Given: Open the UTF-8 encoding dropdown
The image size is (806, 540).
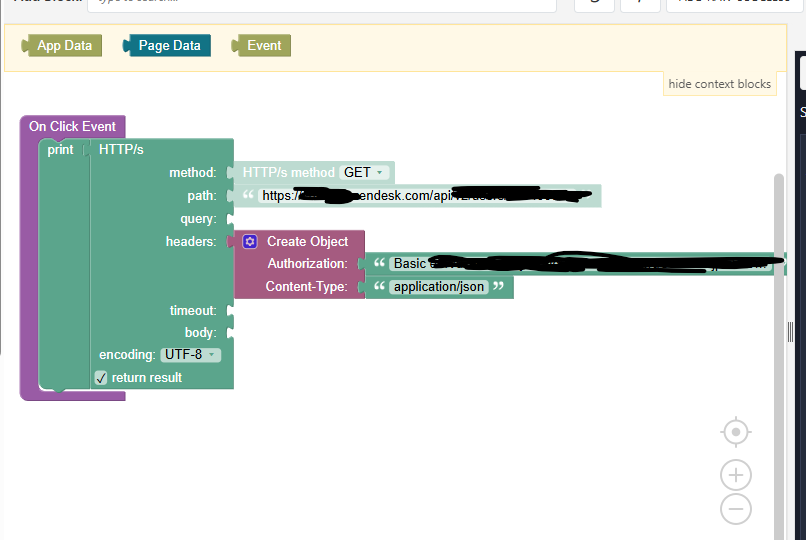Looking at the screenshot, I should [190, 354].
